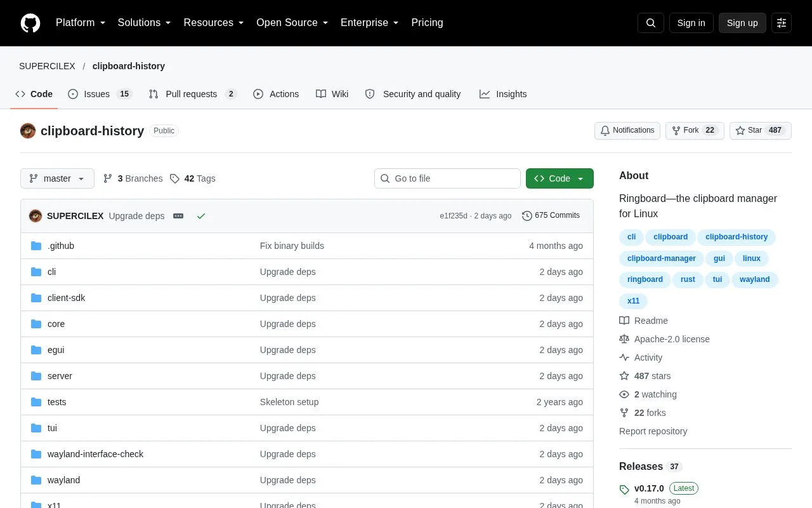Image resolution: width=812 pixels, height=508 pixels.
Task: Fork the repository using Fork button
Action: click(695, 131)
